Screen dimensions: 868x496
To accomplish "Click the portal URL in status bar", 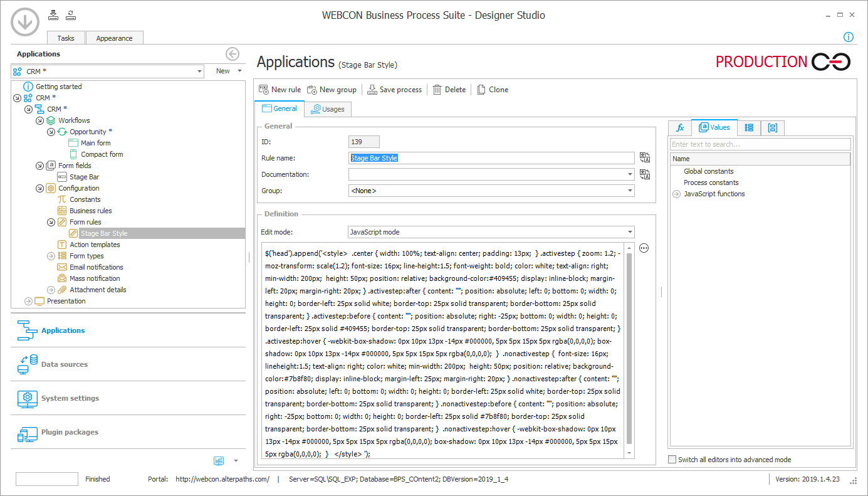I will point(222,479).
